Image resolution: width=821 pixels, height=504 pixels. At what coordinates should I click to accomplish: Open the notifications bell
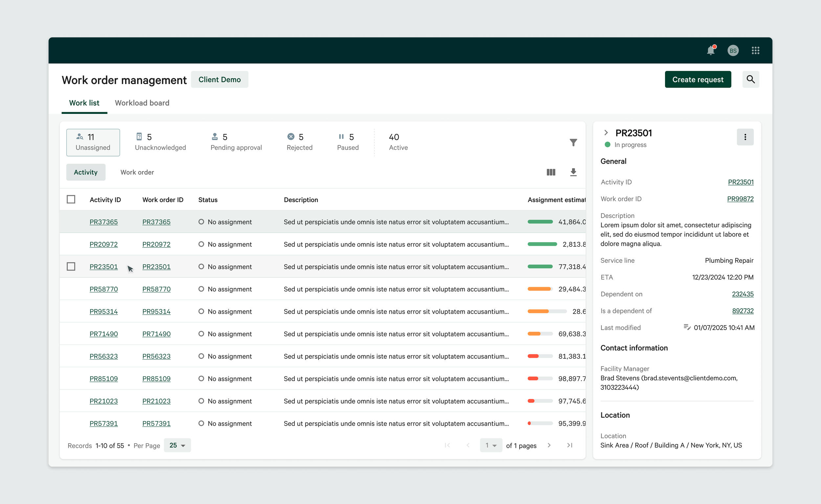[x=711, y=51]
